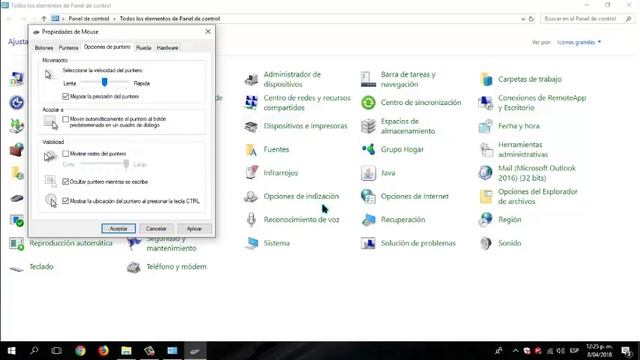Adjust the pointer speed slider thumb

click(104, 83)
